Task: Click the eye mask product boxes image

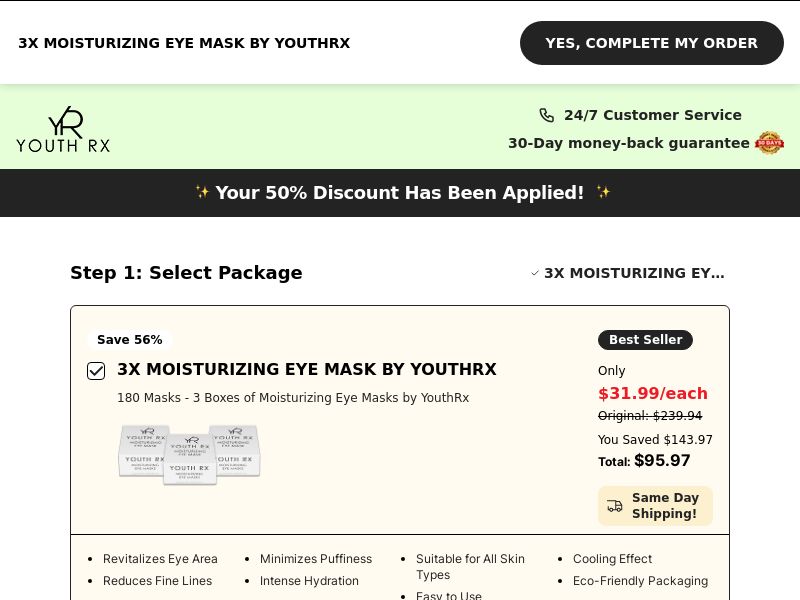Action: click(189, 454)
